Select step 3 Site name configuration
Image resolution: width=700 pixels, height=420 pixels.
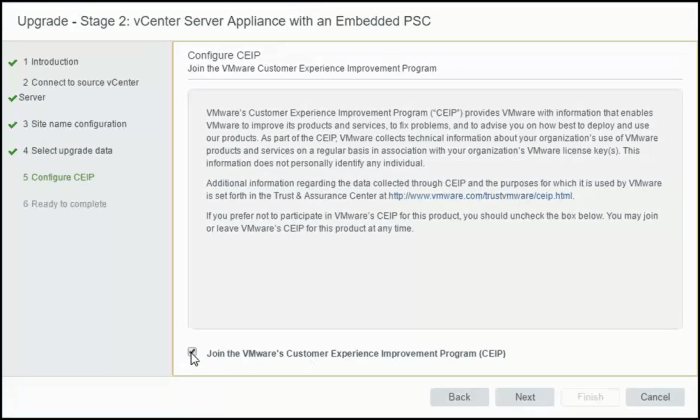point(74,125)
